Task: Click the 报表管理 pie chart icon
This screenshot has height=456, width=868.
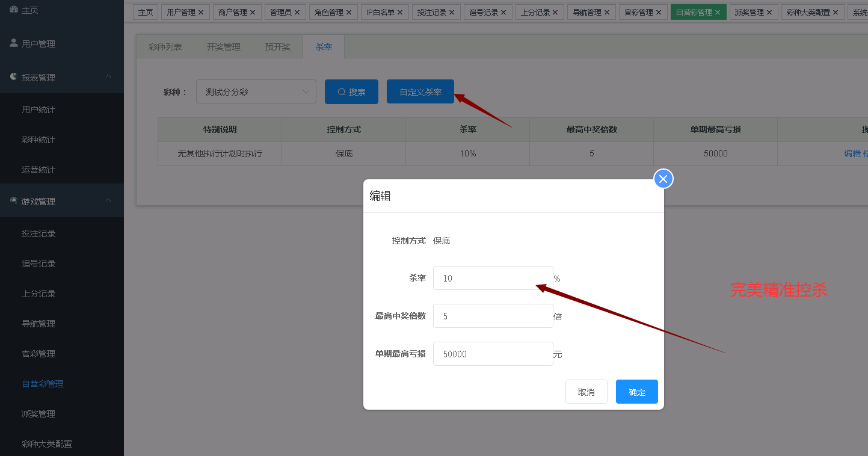Action: tap(14, 77)
